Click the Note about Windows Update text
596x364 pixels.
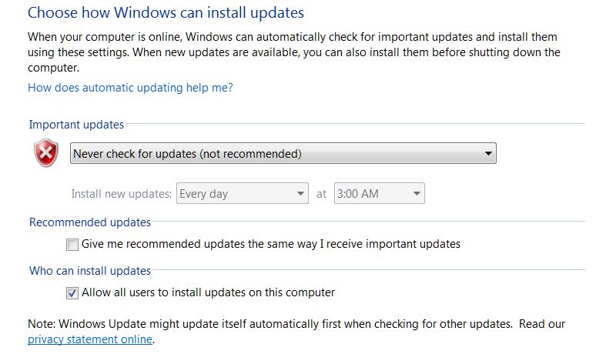(270, 324)
